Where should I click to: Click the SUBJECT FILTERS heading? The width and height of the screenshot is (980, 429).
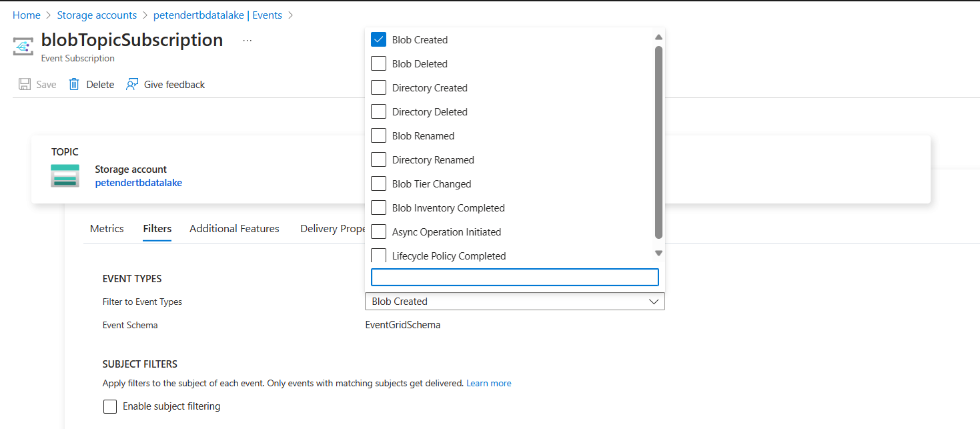(x=140, y=364)
